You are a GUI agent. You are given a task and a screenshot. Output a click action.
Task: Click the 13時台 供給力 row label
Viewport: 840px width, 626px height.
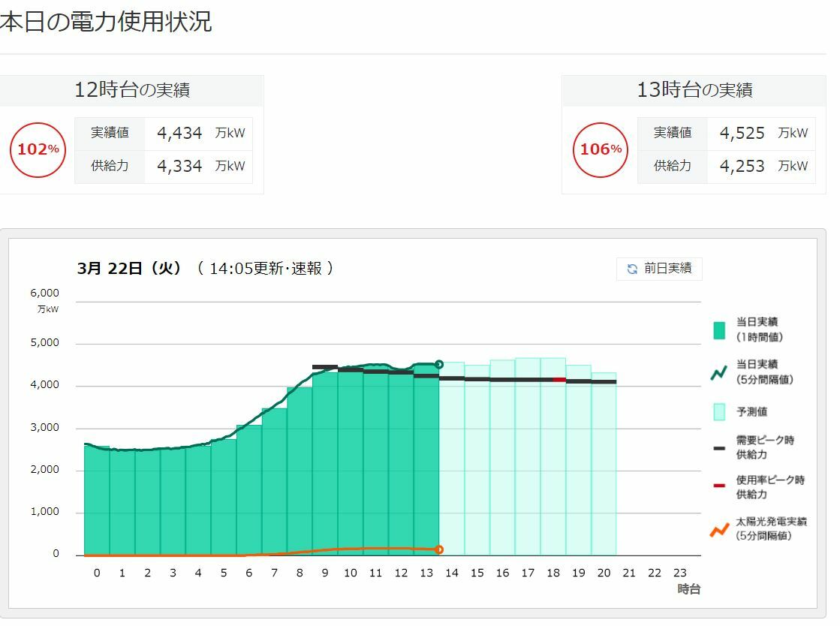[x=673, y=166]
